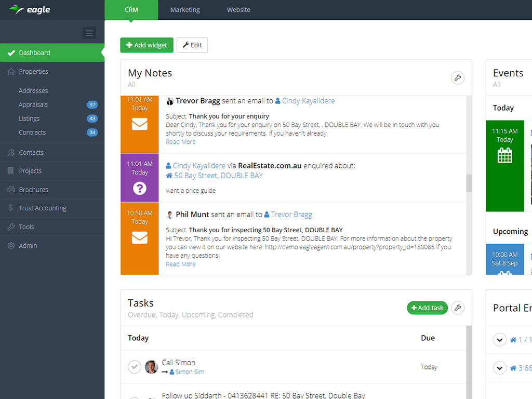
Task: Click the My Notes scrollbar thumb
Action: [469, 183]
